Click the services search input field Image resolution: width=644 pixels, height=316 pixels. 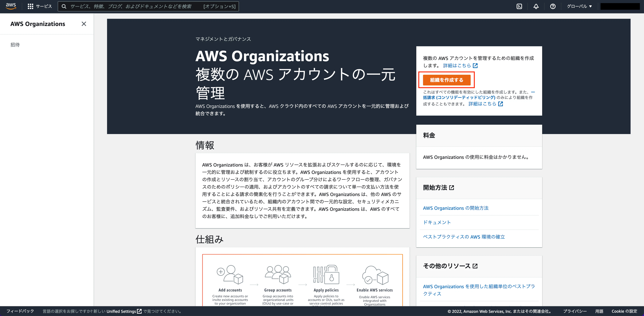click(x=148, y=7)
